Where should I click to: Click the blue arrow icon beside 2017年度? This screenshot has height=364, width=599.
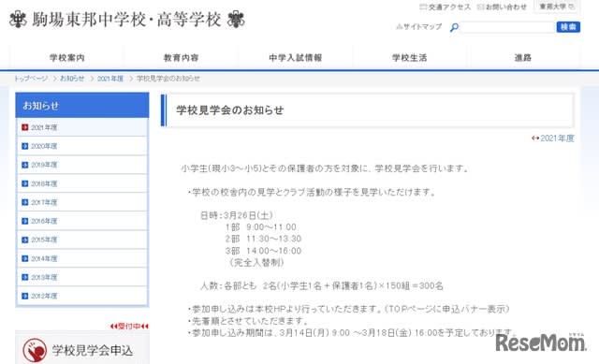(x=25, y=202)
